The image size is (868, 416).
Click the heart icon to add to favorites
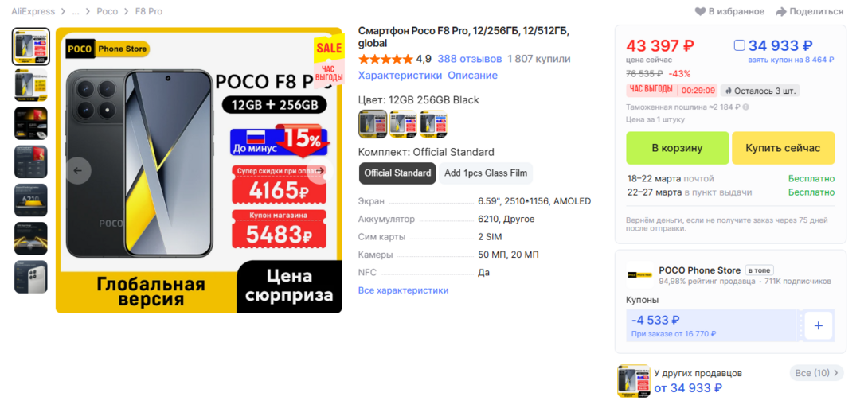(701, 12)
